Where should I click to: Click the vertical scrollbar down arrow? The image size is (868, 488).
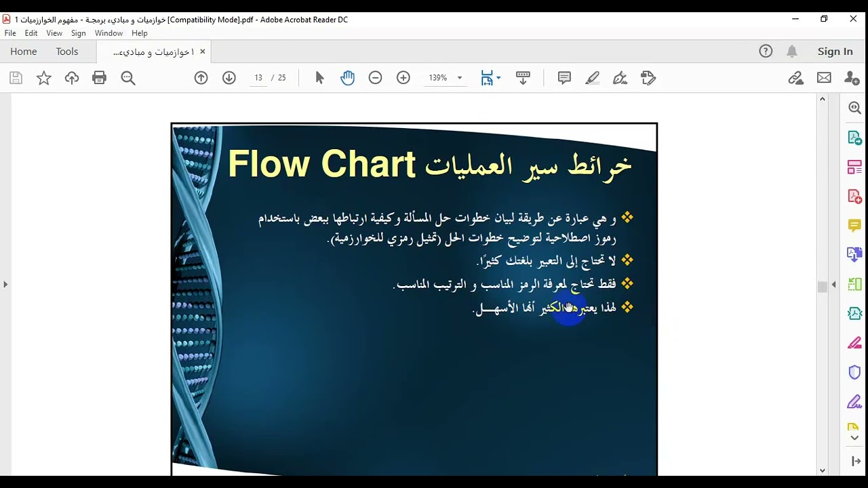click(x=823, y=470)
